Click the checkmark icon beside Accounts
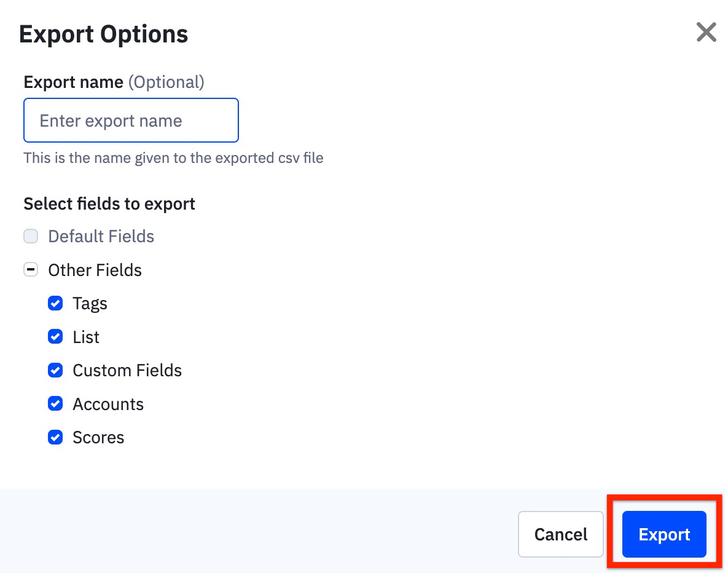728x573 pixels. click(x=55, y=404)
